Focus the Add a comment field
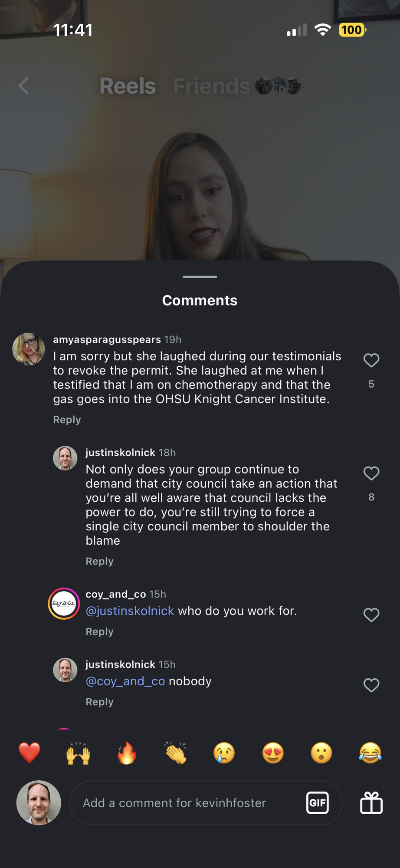The height and width of the screenshot is (868, 400). point(187,803)
